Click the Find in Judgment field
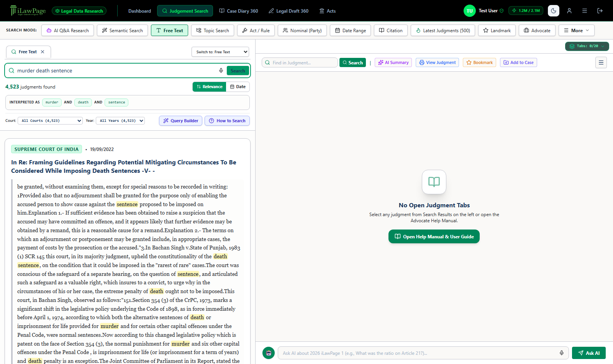The width and height of the screenshot is (613, 364). pyautogui.click(x=300, y=62)
